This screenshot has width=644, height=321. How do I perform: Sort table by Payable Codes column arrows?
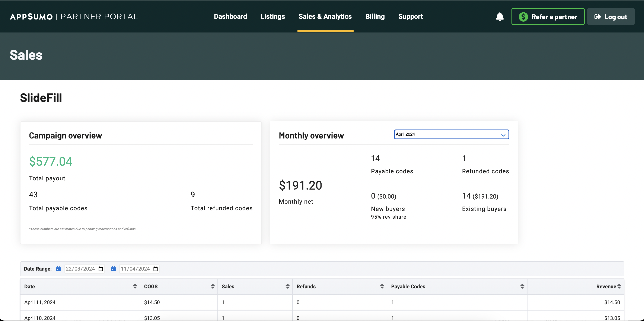click(x=522, y=286)
